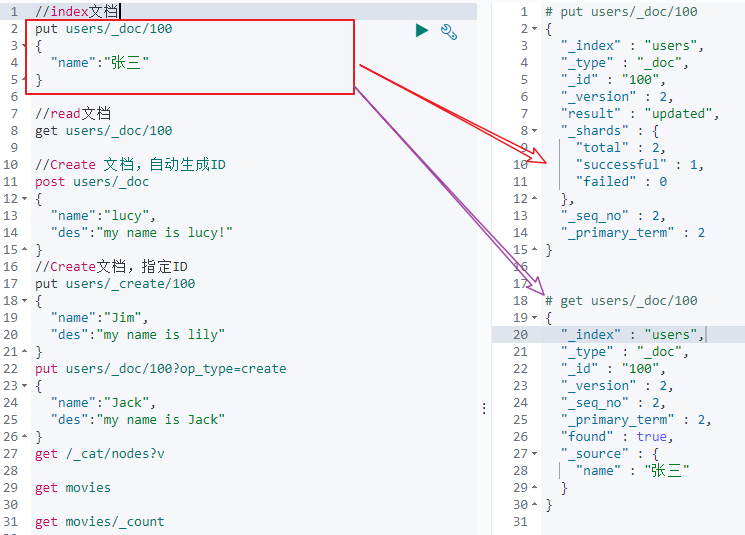
Task: Fold the block ending at editor line 15
Action: pos(24,249)
